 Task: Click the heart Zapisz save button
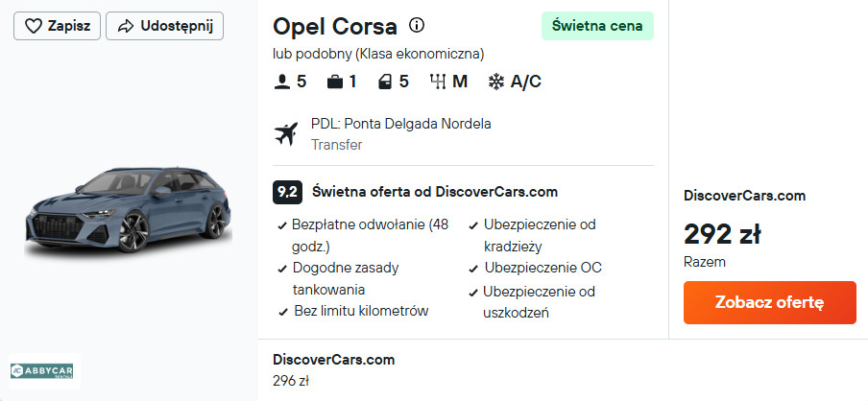coord(57,26)
